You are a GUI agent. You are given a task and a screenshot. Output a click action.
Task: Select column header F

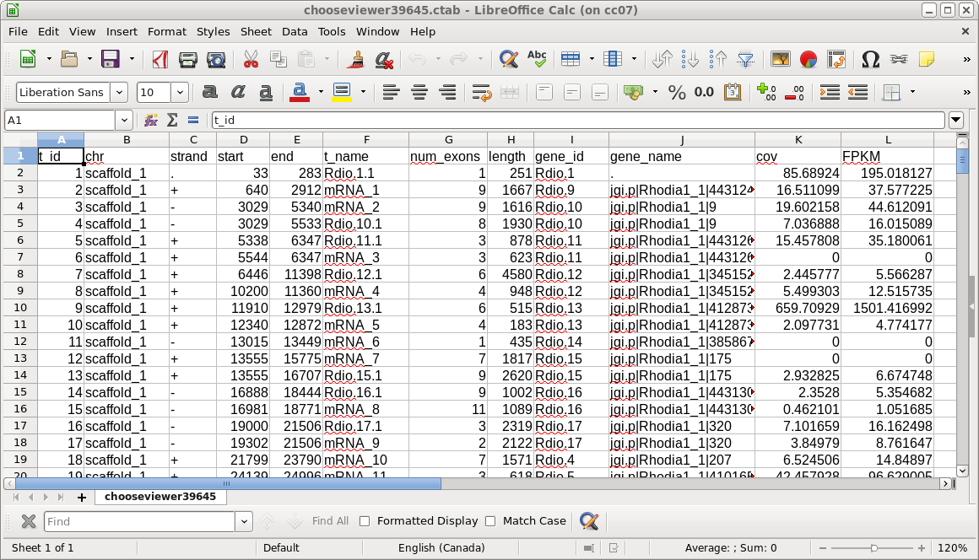pos(366,139)
